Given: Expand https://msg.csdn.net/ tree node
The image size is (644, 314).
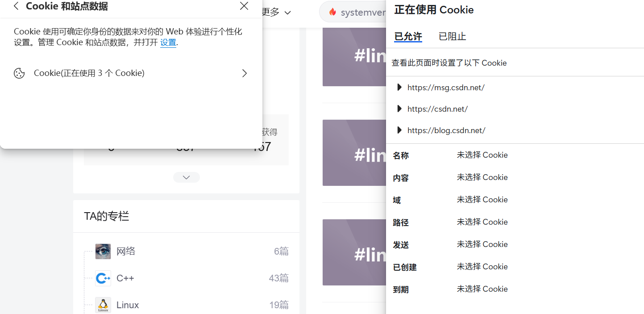Looking at the screenshot, I should [399, 88].
